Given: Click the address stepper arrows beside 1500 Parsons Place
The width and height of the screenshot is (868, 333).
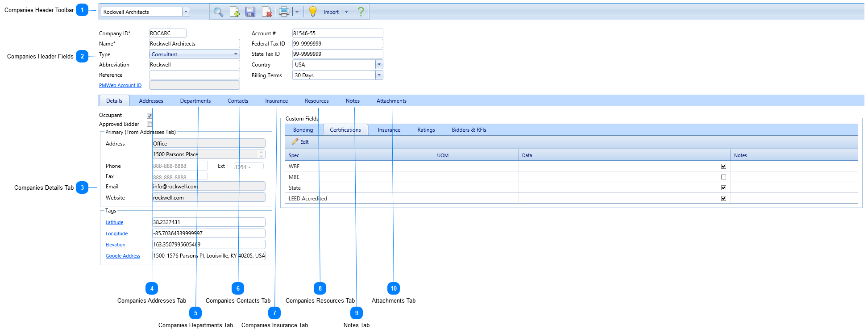Looking at the screenshot, I should pos(262,154).
